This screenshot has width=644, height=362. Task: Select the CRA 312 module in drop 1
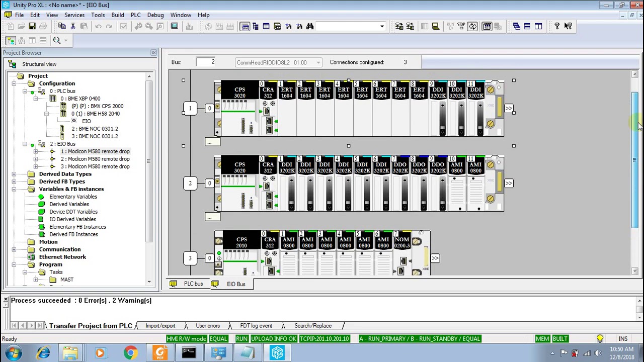(268, 108)
